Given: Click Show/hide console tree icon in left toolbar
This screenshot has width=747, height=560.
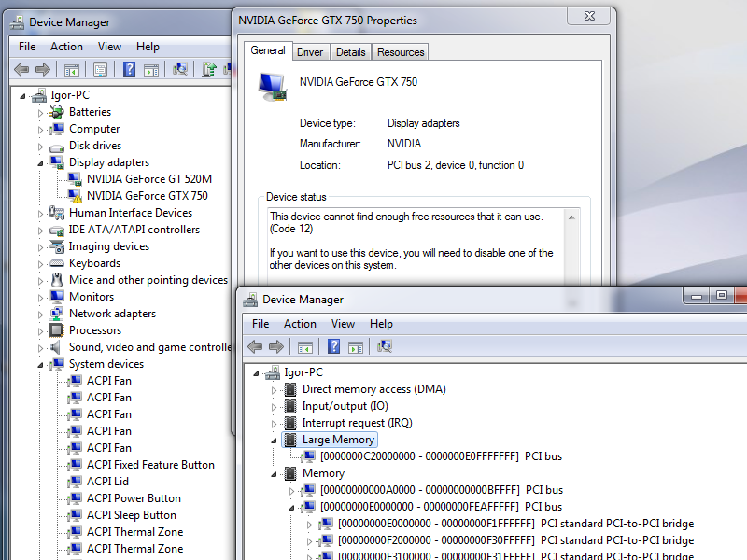Looking at the screenshot, I should point(72,70).
